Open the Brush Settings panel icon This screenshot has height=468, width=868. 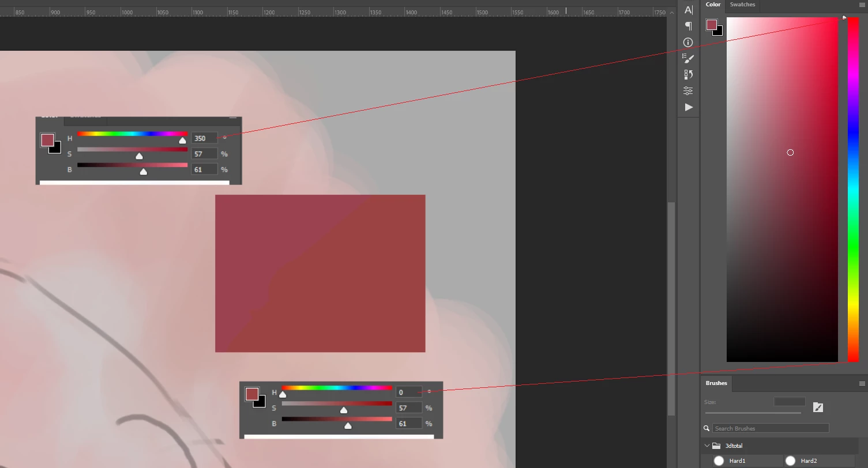click(688, 58)
